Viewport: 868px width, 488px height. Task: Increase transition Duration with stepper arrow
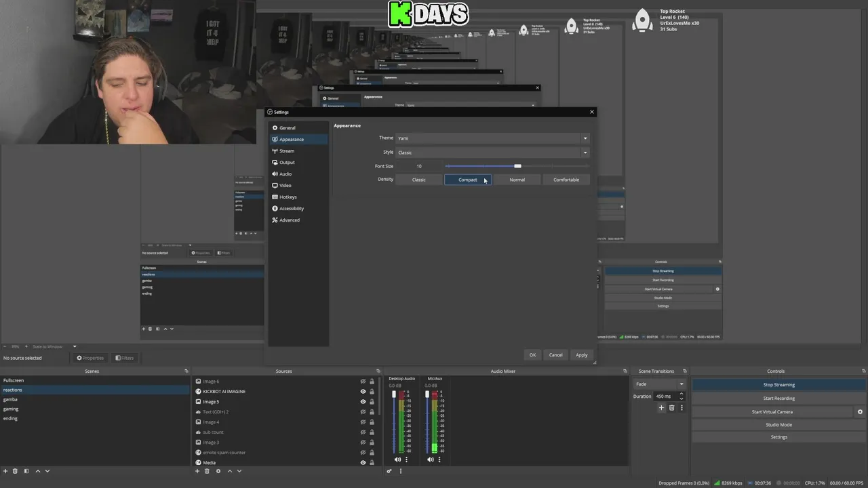[x=682, y=394]
